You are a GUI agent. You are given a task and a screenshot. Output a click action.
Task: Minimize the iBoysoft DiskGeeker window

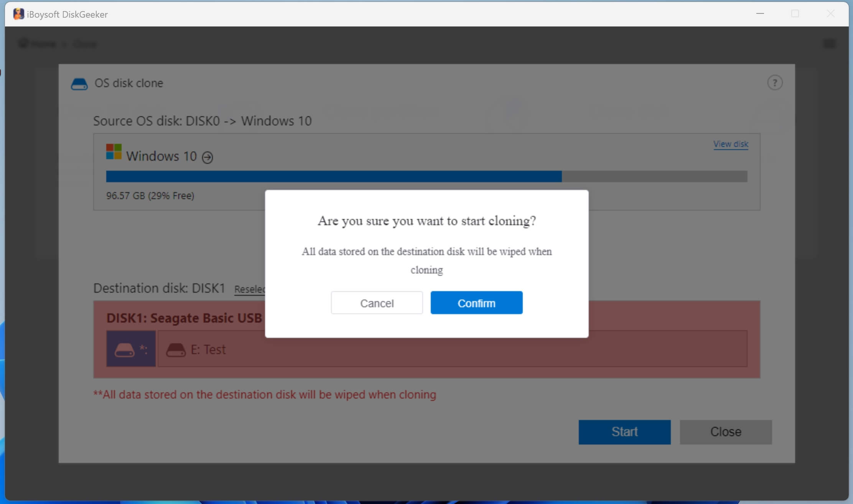[760, 14]
